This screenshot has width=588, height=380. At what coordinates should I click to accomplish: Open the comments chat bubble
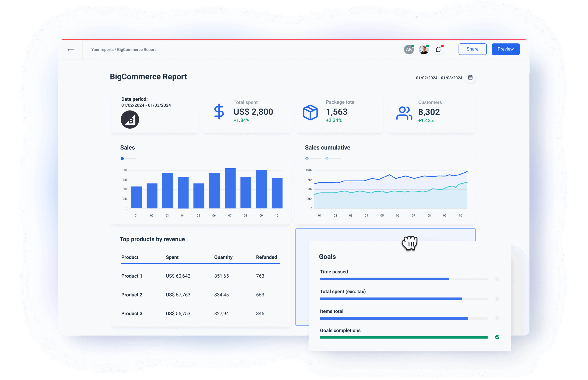[x=439, y=49]
